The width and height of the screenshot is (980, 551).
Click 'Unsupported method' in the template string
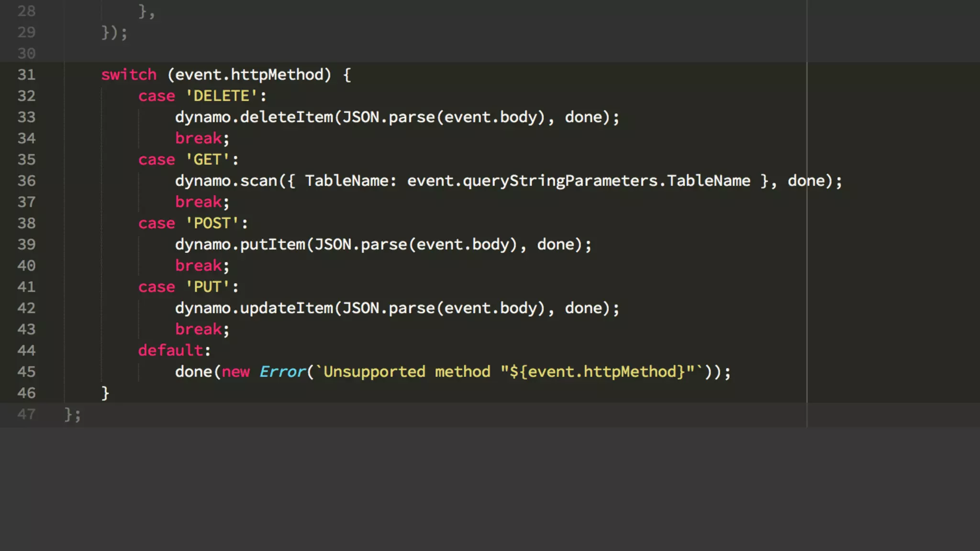(x=407, y=372)
